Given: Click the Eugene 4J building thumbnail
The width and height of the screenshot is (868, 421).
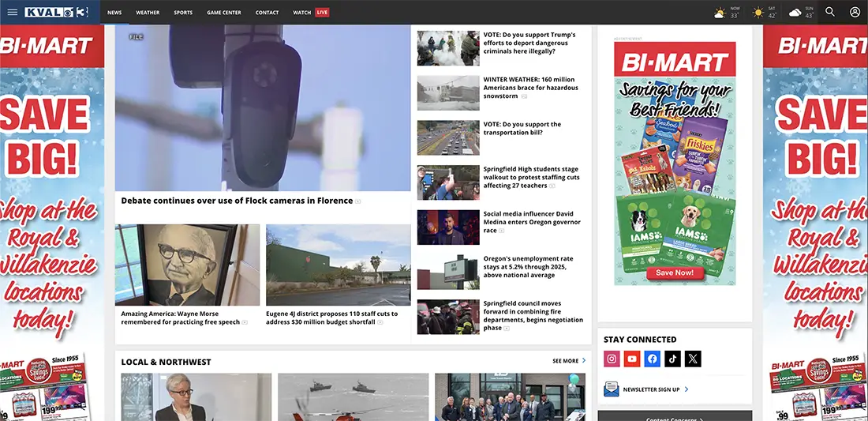Looking at the screenshot, I should tap(339, 265).
